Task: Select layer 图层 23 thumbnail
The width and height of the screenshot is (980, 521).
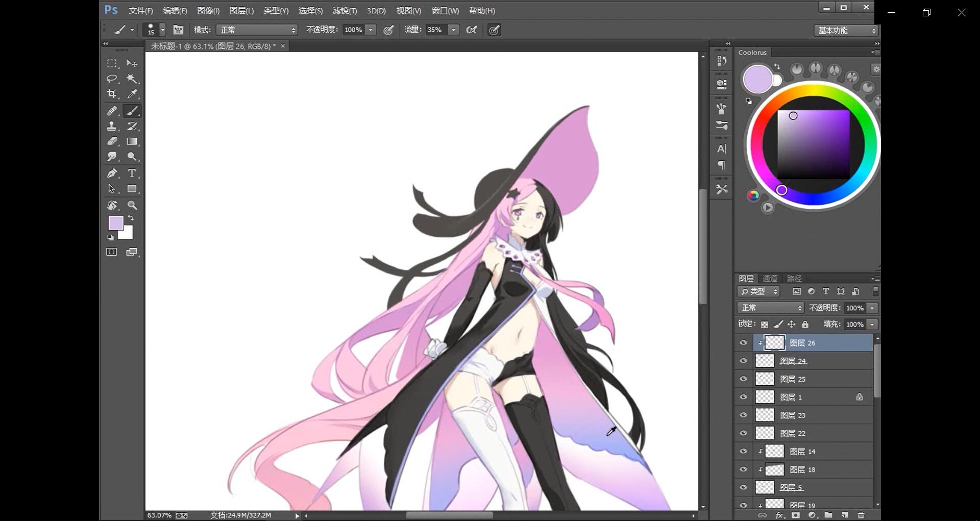Action: 765,415
